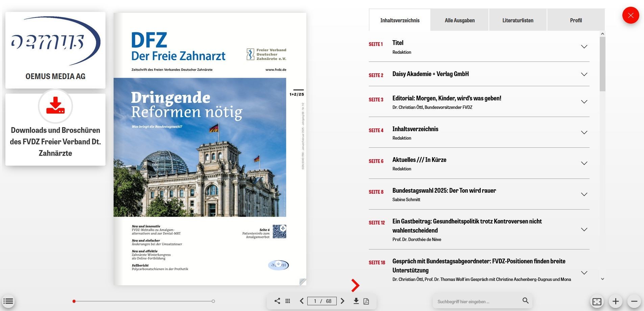Expand the Daisy Akademie + Verlag entry
Viewport: 644px width, 311px height.
pos(584,74)
